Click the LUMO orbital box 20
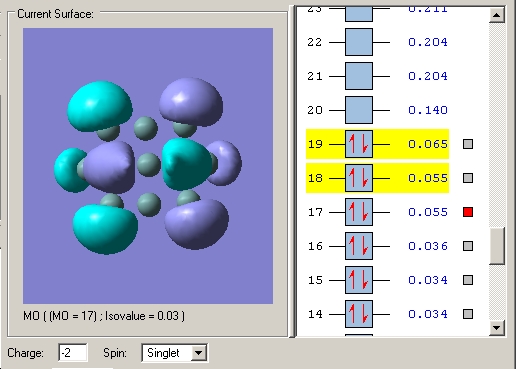The width and height of the screenshot is (516, 369). [359, 110]
